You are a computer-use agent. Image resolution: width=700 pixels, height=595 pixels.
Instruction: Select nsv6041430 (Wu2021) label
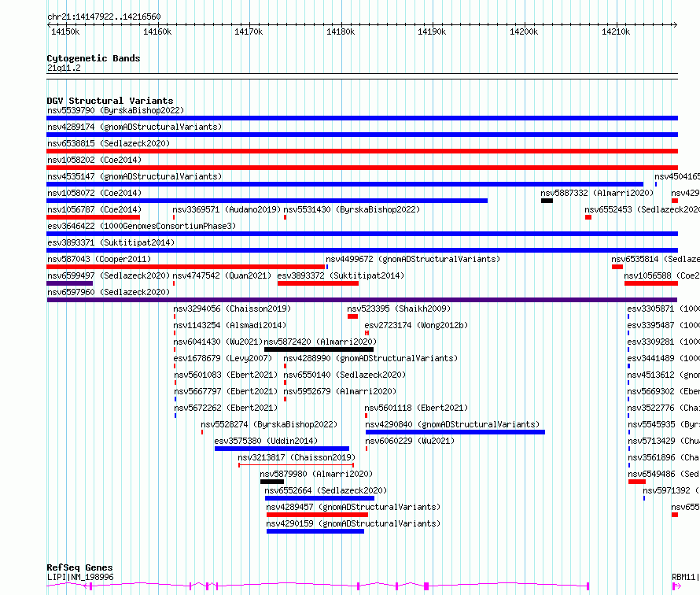219,342
